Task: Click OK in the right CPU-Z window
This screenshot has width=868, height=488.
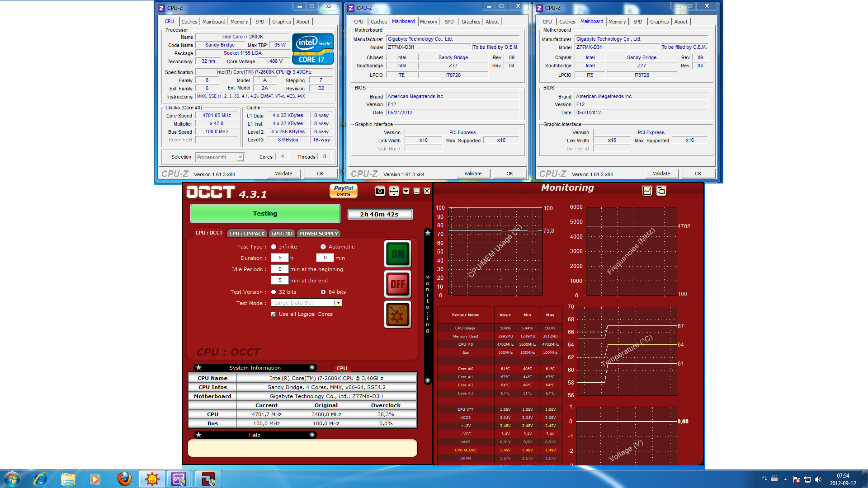Action: 698,174
